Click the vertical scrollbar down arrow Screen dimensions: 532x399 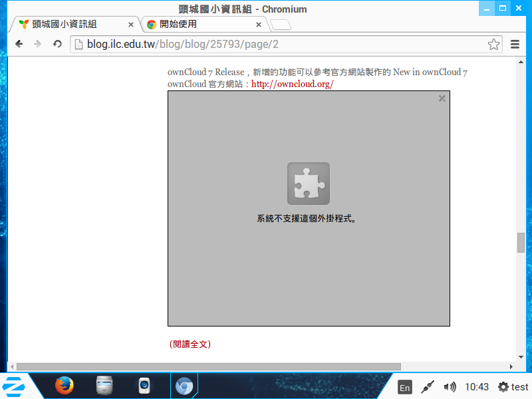521,357
